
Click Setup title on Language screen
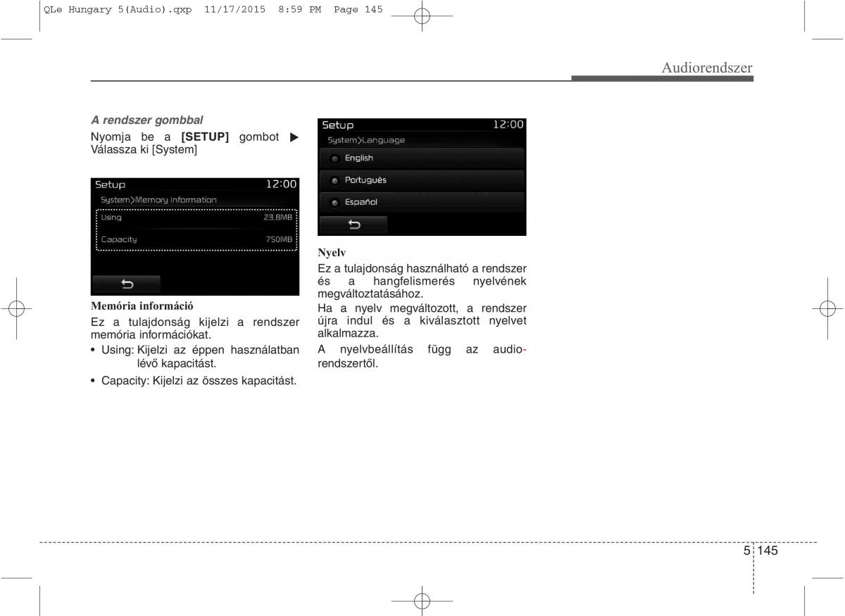(338, 125)
